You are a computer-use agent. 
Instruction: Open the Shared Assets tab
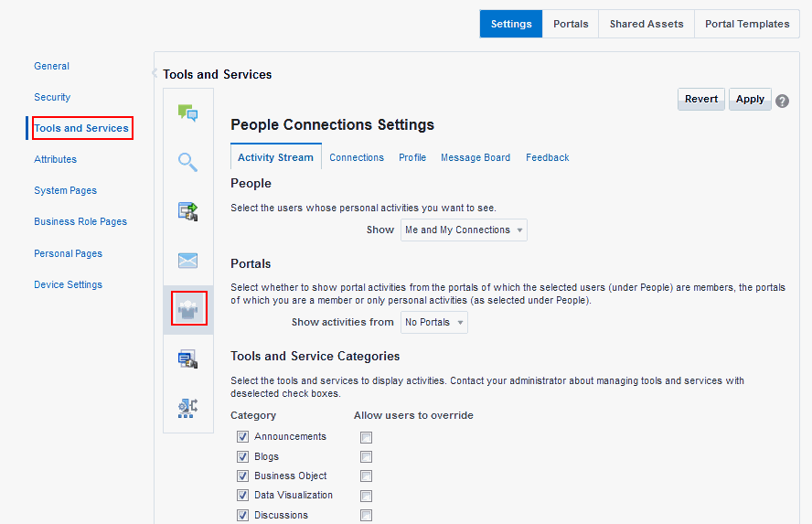[646, 24]
